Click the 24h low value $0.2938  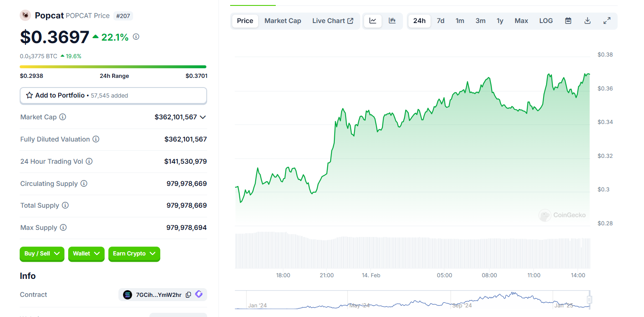point(31,76)
